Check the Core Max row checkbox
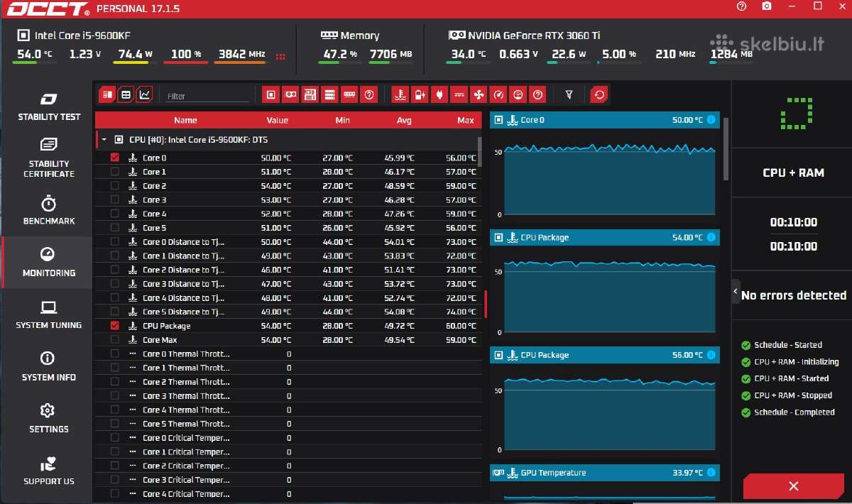 point(115,340)
